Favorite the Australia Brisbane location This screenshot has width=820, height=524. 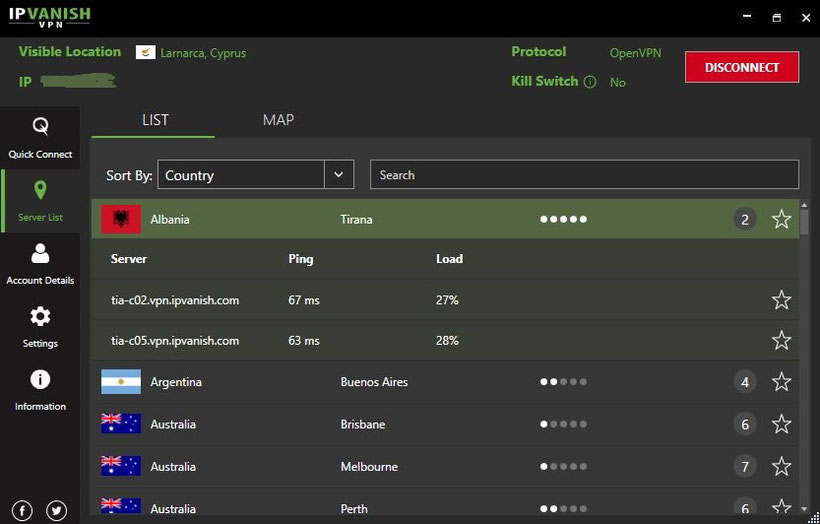click(781, 424)
